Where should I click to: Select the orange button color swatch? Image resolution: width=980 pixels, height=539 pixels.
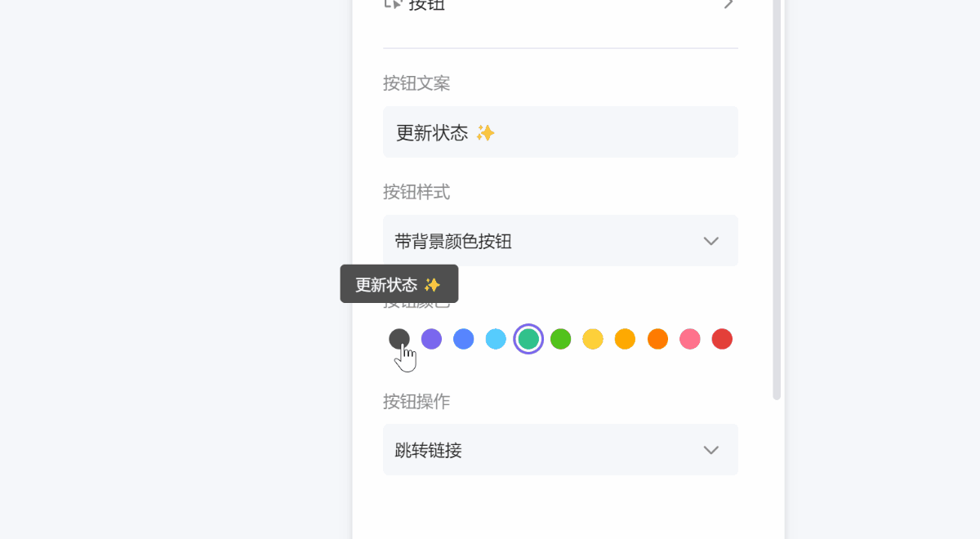coord(657,338)
